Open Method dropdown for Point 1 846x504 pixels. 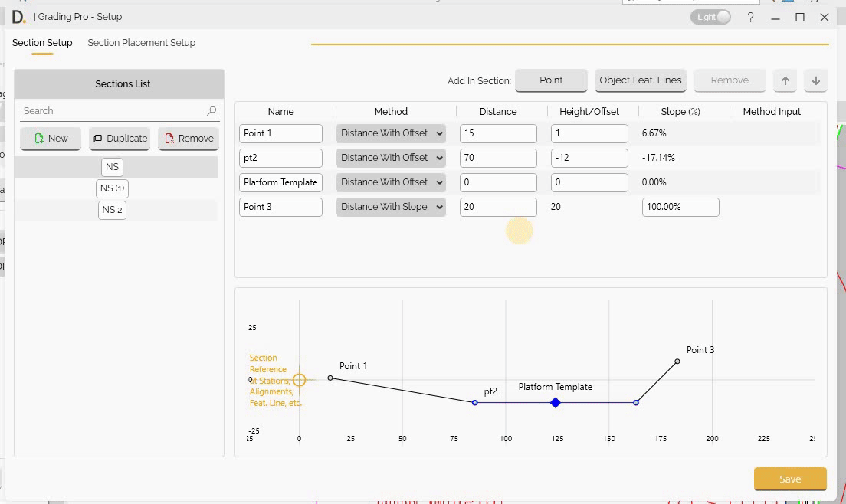pyautogui.click(x=391, y=133)
